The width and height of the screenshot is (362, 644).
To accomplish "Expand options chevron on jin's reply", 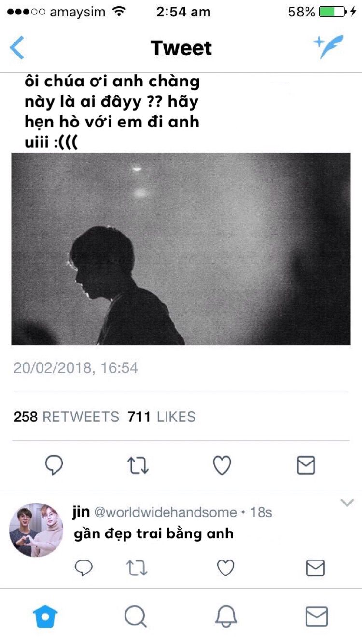I will (347, 503).
